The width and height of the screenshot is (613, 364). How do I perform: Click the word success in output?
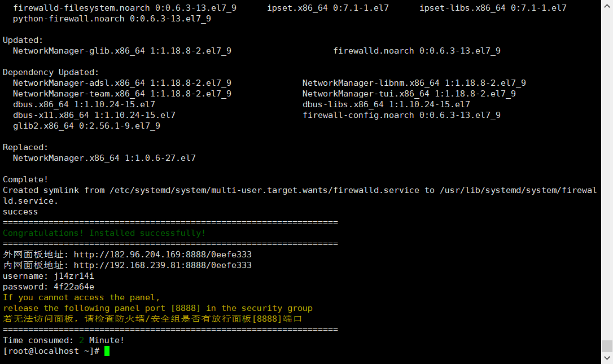(x=20, y=212)
